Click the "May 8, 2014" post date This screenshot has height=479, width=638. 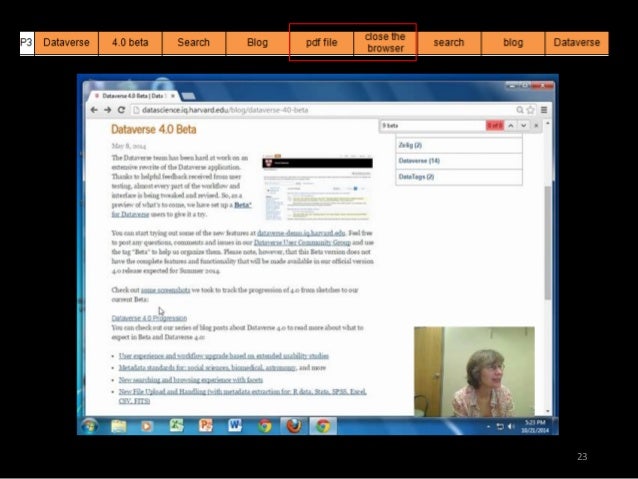[x=129, y=146]
